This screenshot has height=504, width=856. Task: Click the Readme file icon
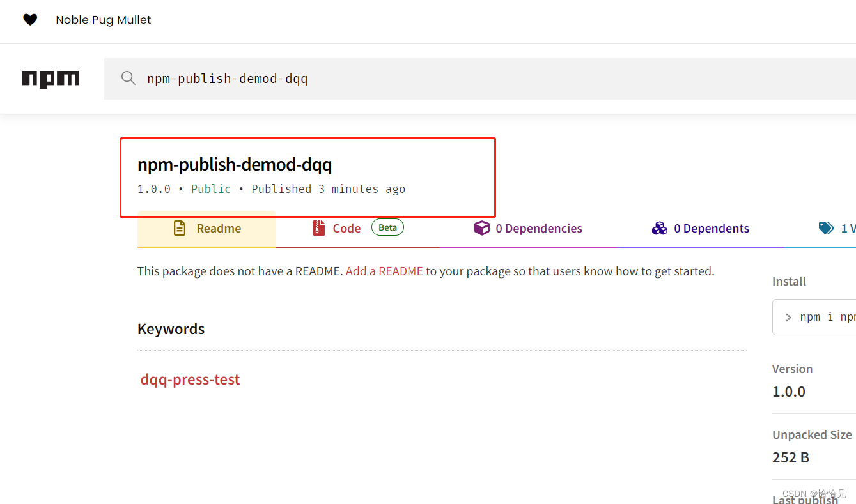[x=180, y=228]
